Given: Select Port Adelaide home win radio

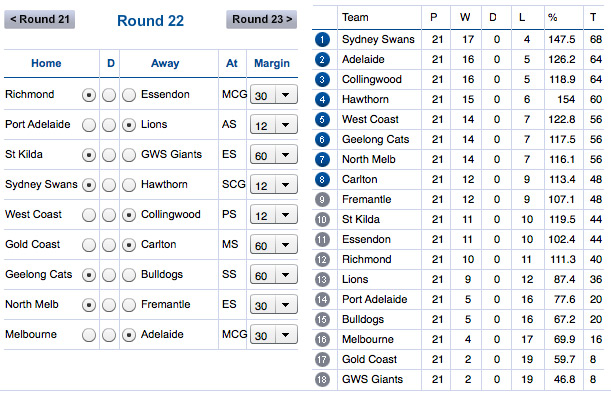Looking at the screenshot, I should [x=89, y=125].
